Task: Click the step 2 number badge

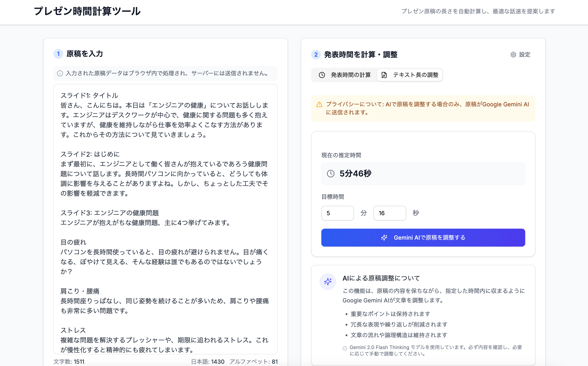Action: [316, 55]
